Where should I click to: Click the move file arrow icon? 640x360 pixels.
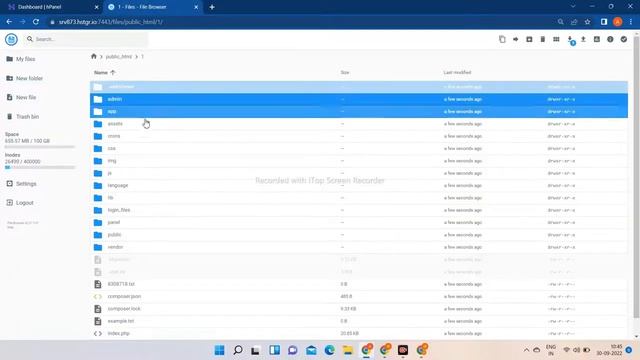(x=516, y=39)
